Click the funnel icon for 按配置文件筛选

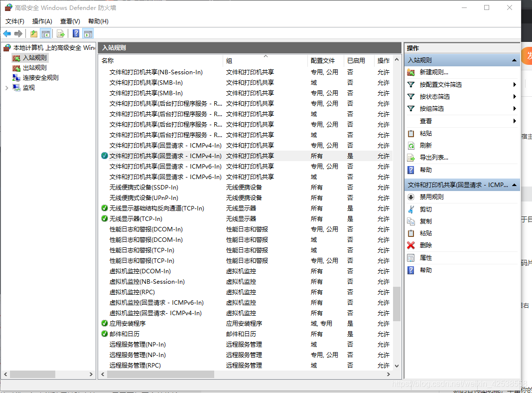411,85
